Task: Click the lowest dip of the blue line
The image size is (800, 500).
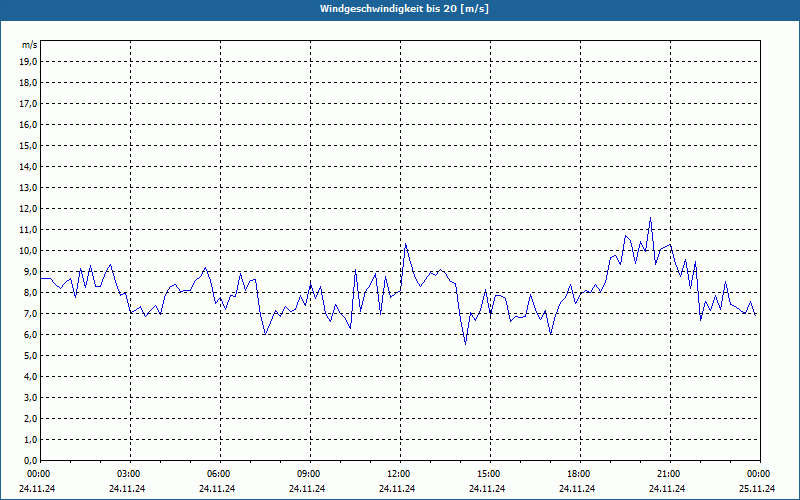Action: [465, 344]
